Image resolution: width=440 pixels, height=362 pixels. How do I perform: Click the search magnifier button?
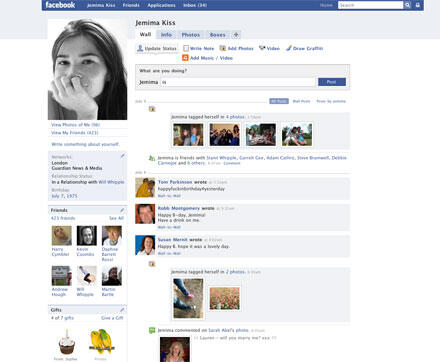click(x=407, y=5)
